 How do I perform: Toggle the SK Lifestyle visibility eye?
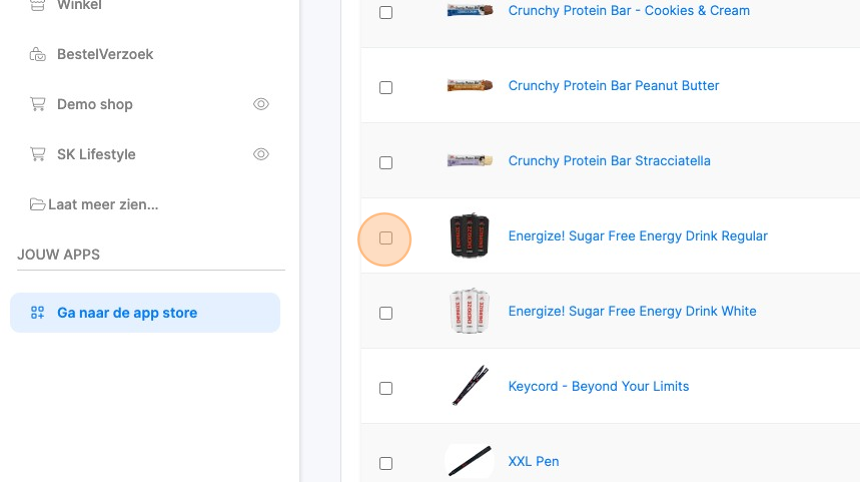[x=261, y=154]
